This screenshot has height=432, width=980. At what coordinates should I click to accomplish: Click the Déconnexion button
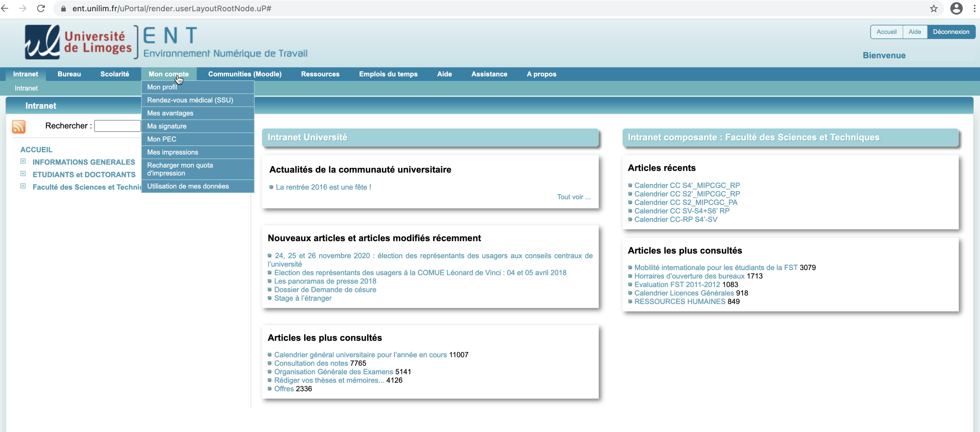click(x=951, y=32)
